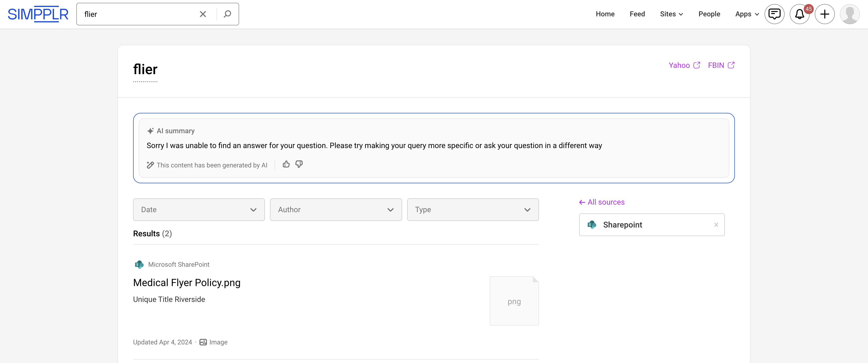Open the Medical Flyer Policy png thumbnail
This screenshot has width=868, height=363.
tap(514, 301)
